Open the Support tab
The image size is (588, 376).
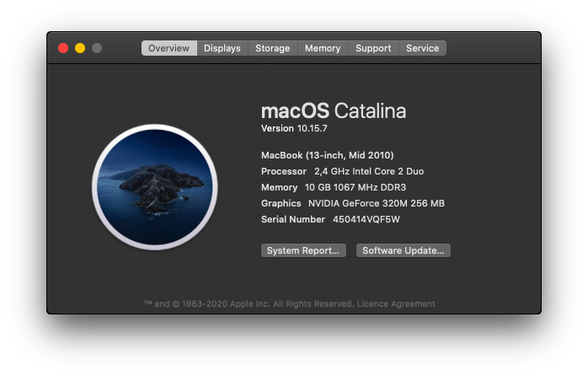coord(373,48)
